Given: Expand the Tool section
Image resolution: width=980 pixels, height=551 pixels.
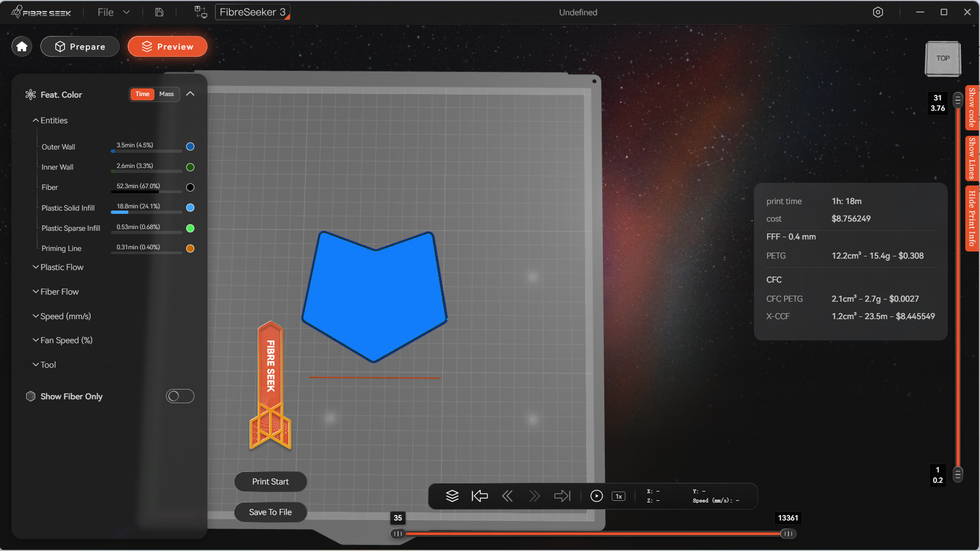Looking at the screenshot, I should [x=44, y=365].
